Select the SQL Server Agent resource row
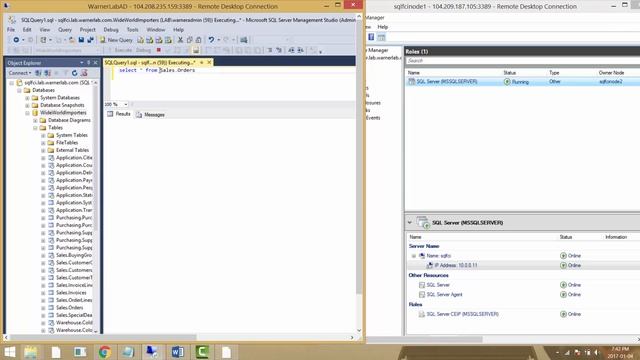 [522, 295]
